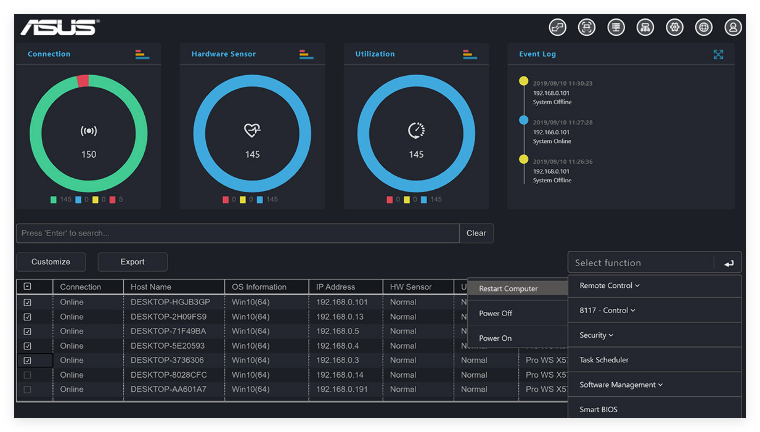Expand the Remote Control submenu
Image resolution: width=760 pixels, height=432 pixels.
(x=609, y=286)
